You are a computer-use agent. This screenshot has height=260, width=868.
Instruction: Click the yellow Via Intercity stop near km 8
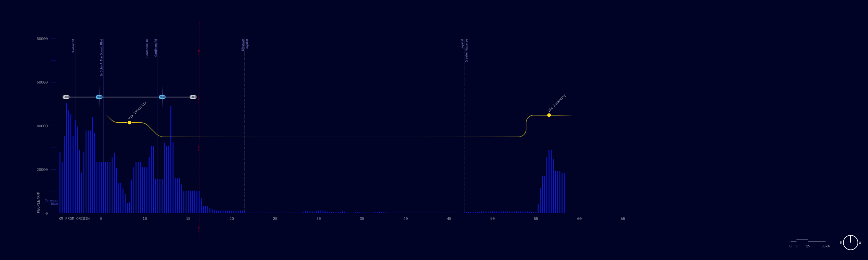130,123
